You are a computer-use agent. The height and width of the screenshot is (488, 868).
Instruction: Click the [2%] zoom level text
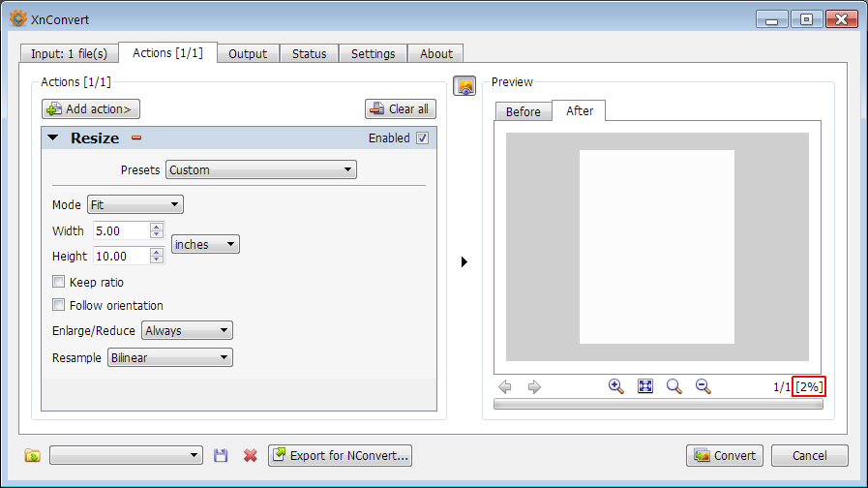click(809, 386)
